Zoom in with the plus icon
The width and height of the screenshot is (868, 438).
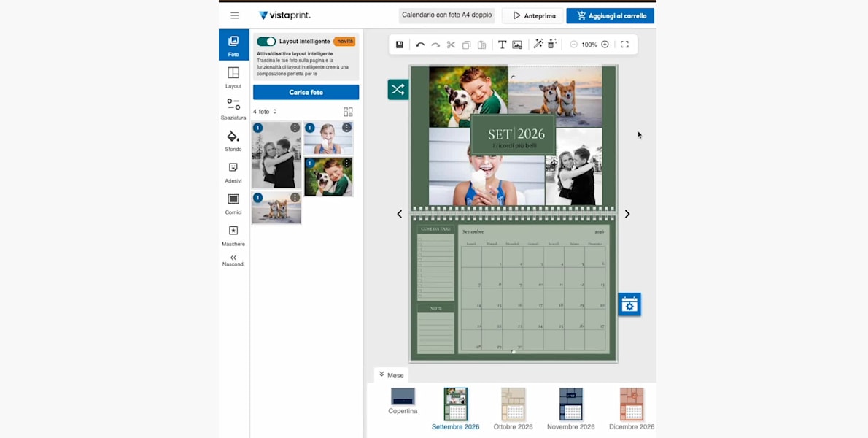[x=605, y=45]
